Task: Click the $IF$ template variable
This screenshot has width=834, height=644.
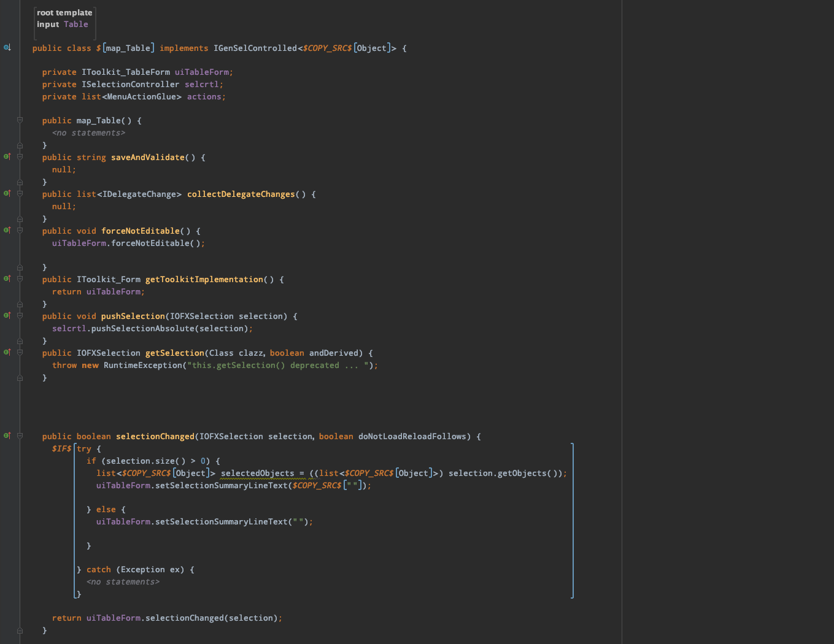Action: click(x=61, y=448)
